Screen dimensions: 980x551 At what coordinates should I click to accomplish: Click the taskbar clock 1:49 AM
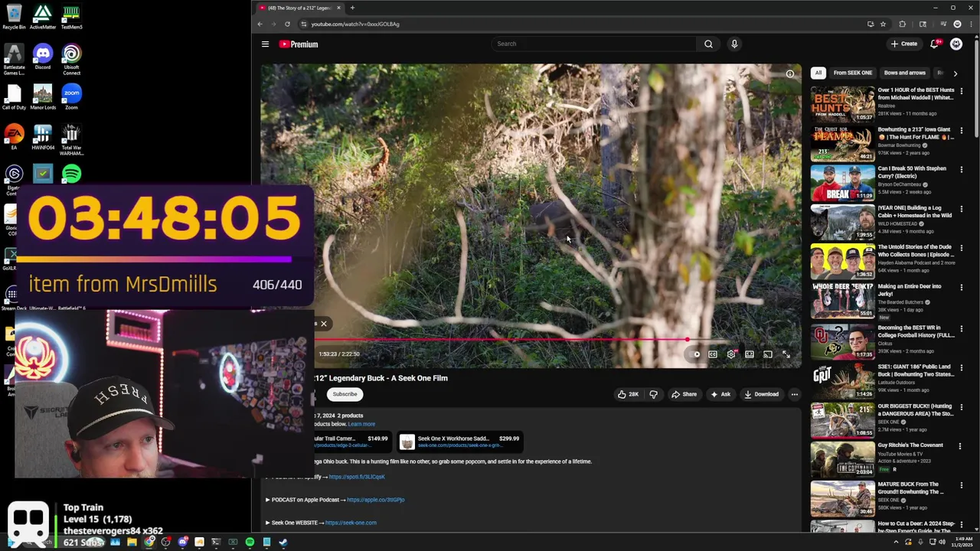[963, 543]
